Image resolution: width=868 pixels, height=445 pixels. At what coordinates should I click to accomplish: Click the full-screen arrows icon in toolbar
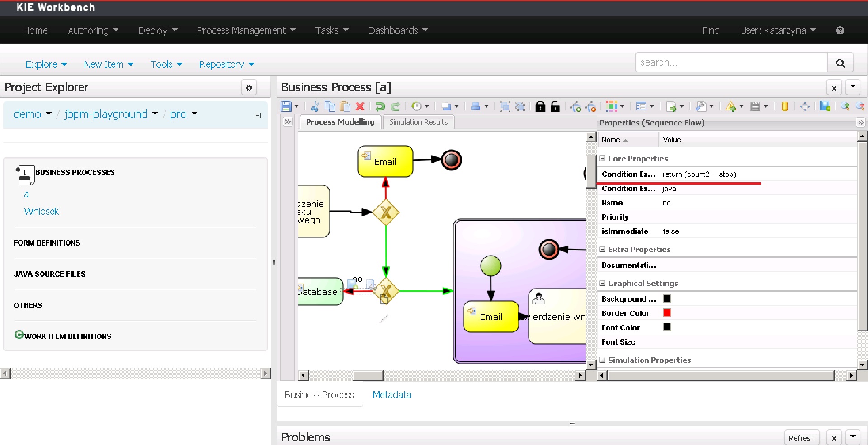(x=805, y=106)
